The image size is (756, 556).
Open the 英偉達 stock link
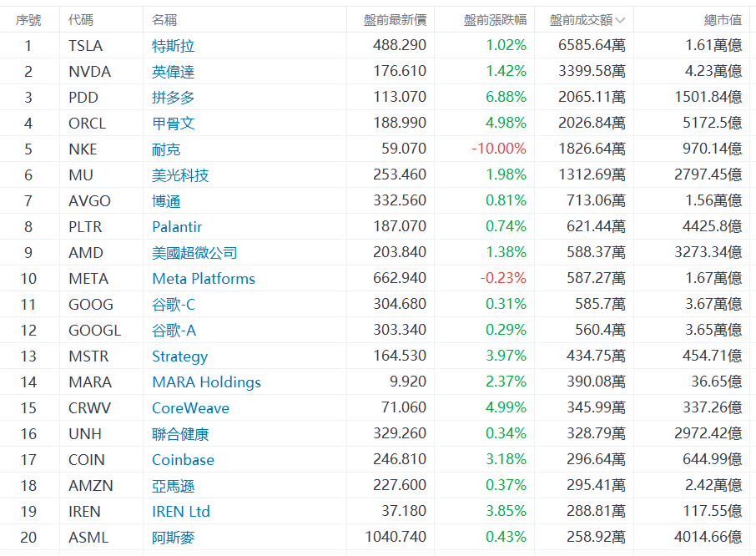[x=174, y=72]
